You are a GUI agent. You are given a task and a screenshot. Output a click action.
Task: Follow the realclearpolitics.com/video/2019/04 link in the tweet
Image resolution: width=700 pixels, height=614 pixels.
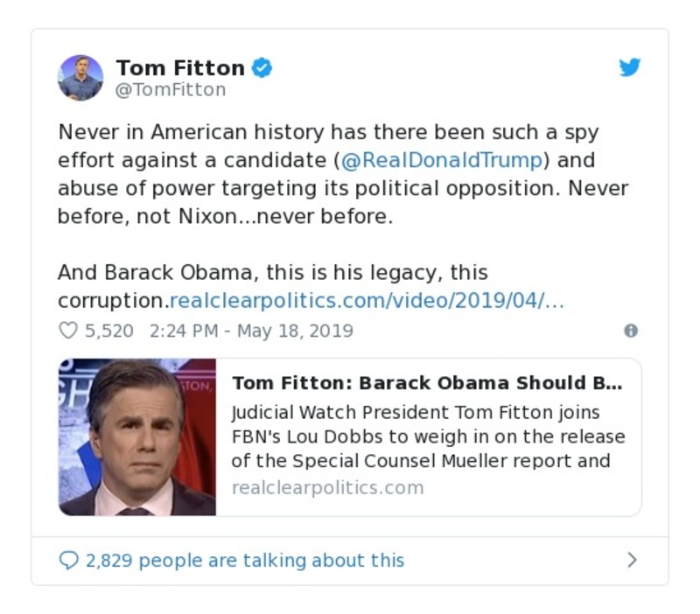(367, 301)
